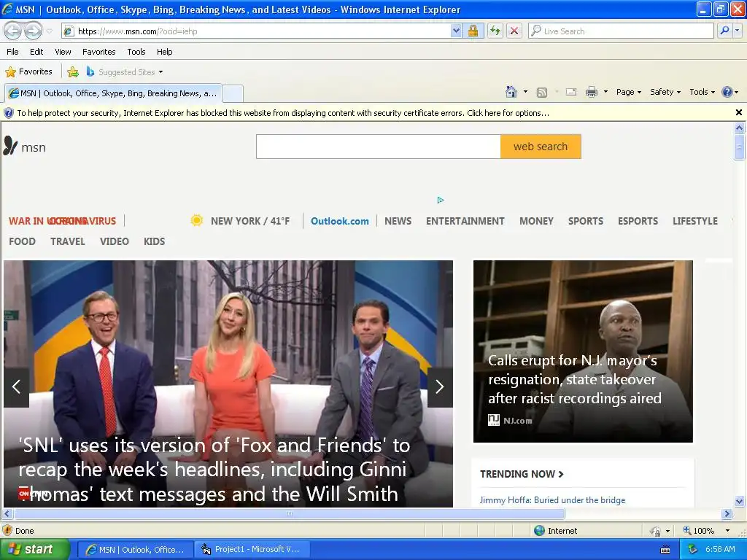
Task: Click the red Stop loading icon
Action: [514, 31]
